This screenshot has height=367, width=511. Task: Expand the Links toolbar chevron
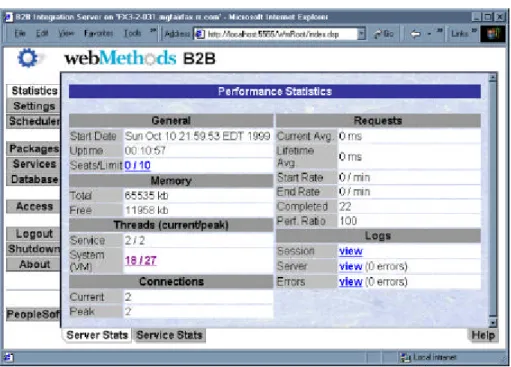click(x=474, y=31)
